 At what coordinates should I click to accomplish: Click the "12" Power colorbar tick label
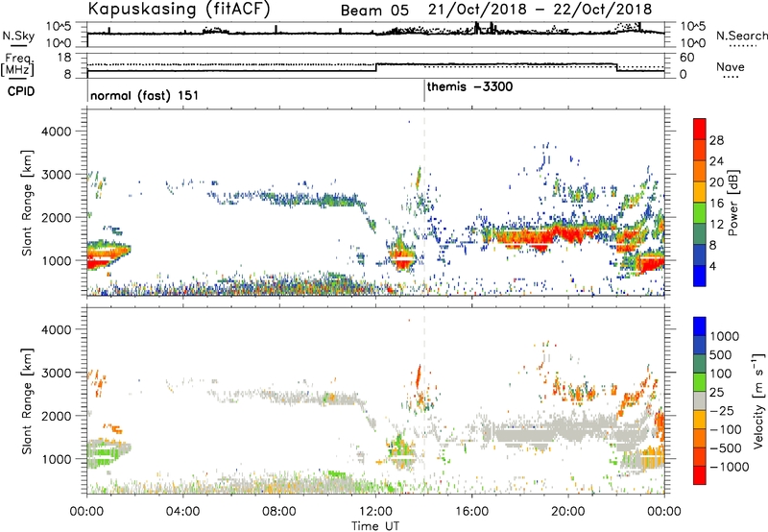(716, 225)
